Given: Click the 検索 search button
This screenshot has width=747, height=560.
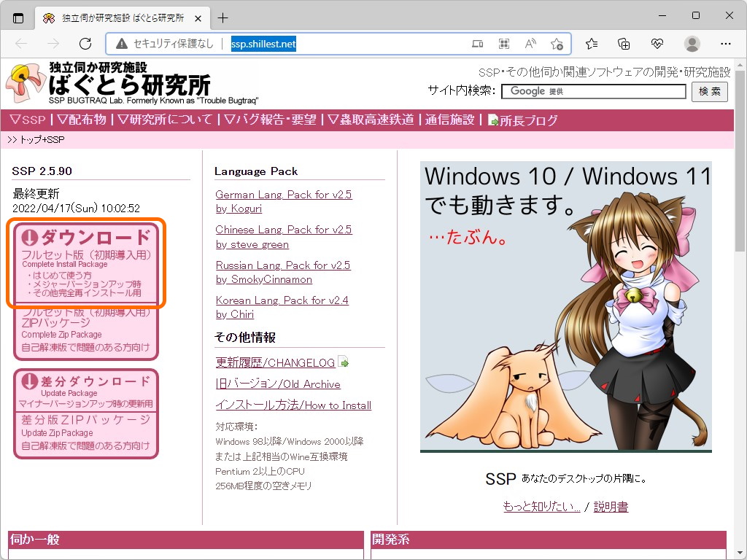Looking at the screenshot, I should coord(709,91).
